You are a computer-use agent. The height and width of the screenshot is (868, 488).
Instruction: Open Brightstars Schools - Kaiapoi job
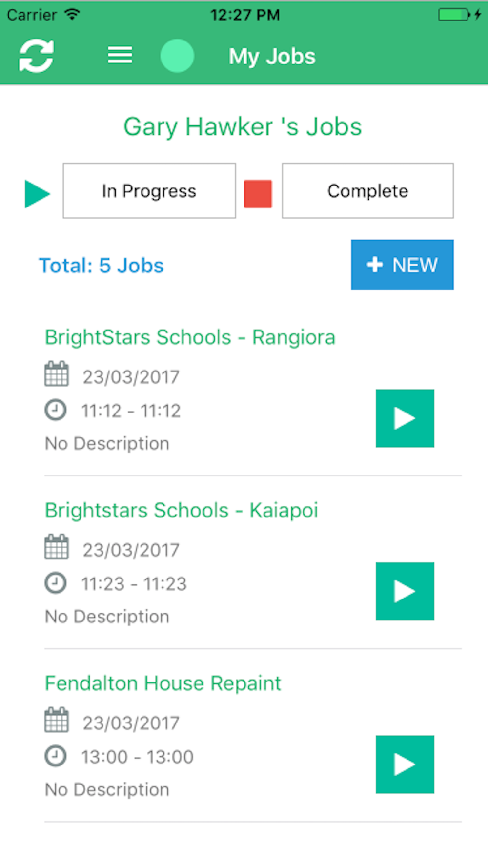point(182,510)
